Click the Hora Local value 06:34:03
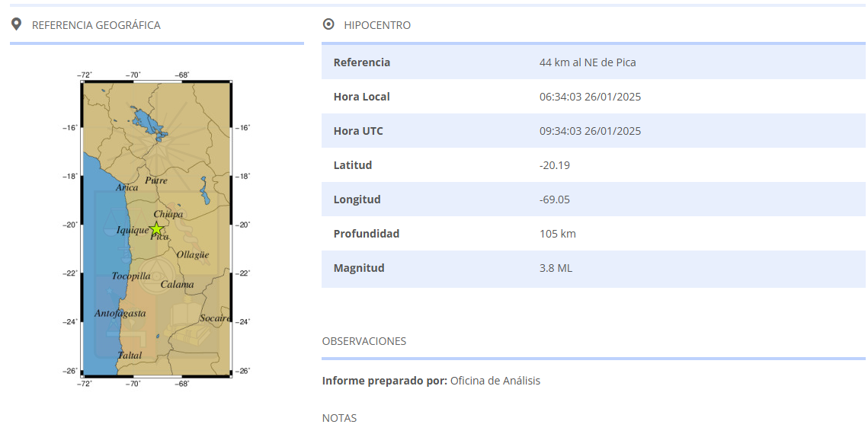Viewport: 868px width, 434px height. click(590, 97)
